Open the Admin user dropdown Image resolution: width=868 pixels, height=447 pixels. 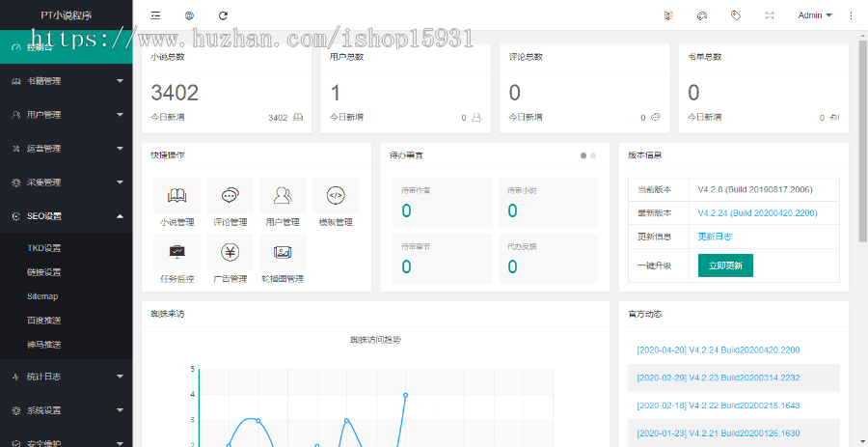point(815,15)
